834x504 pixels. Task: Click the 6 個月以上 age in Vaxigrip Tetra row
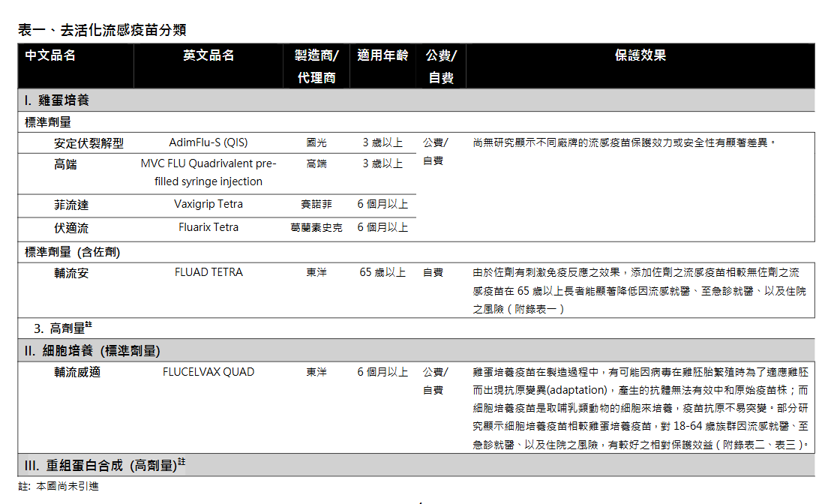pyautogui.click(x=382, y=204)
